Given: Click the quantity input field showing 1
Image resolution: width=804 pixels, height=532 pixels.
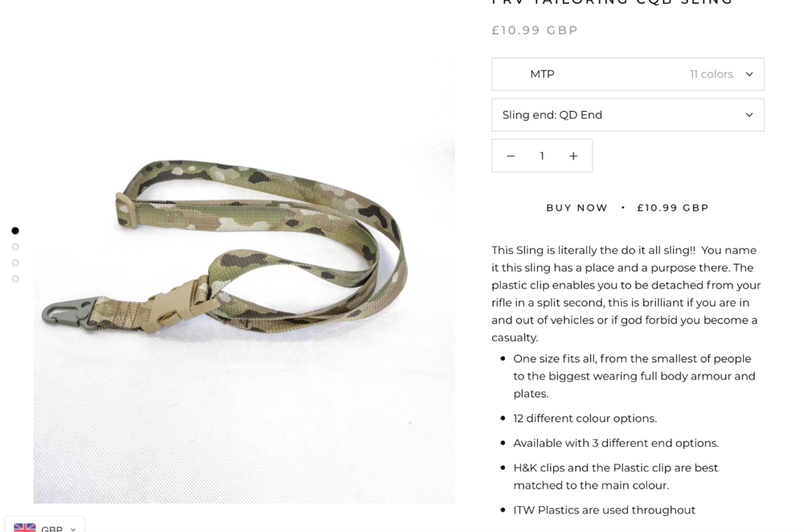Looking at the screenshot, I should [542, 156].
